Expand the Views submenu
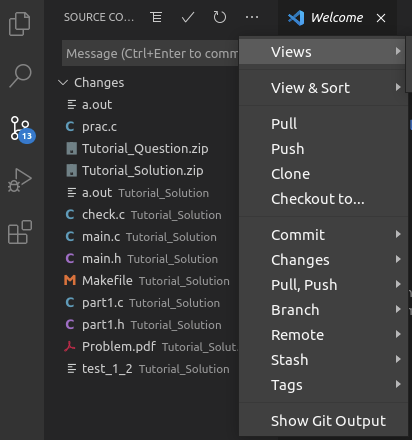The width and height of the screenshot is (412, 440). click(x=322, y=52)
